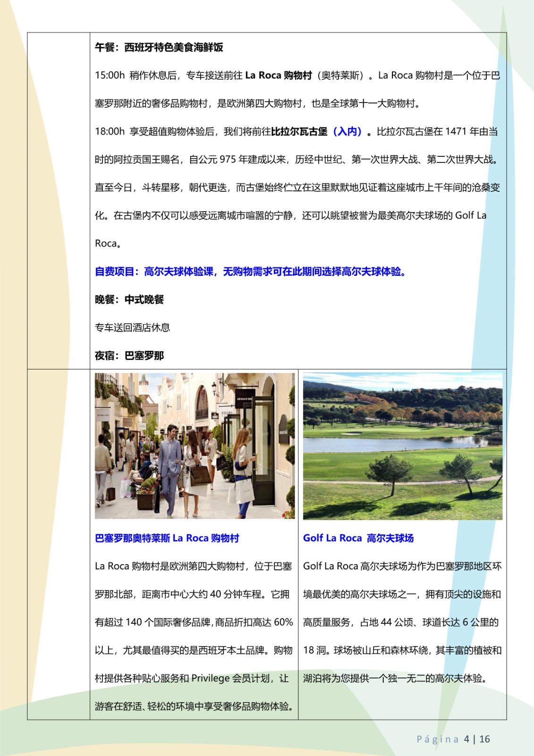Image resolution: width=534 pixels, height=756 pixels.
Task: Click the page number Página 4 | 16
Action: pos(453,739)
